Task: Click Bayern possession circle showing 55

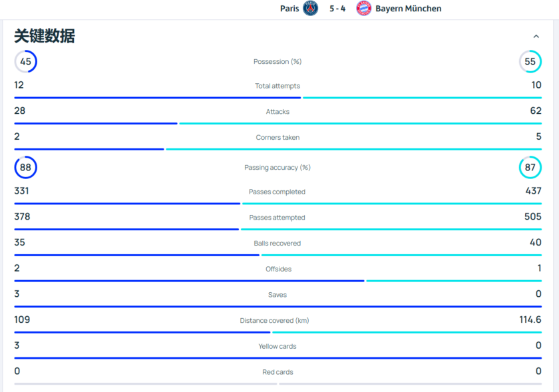Action: click(530, 61)
